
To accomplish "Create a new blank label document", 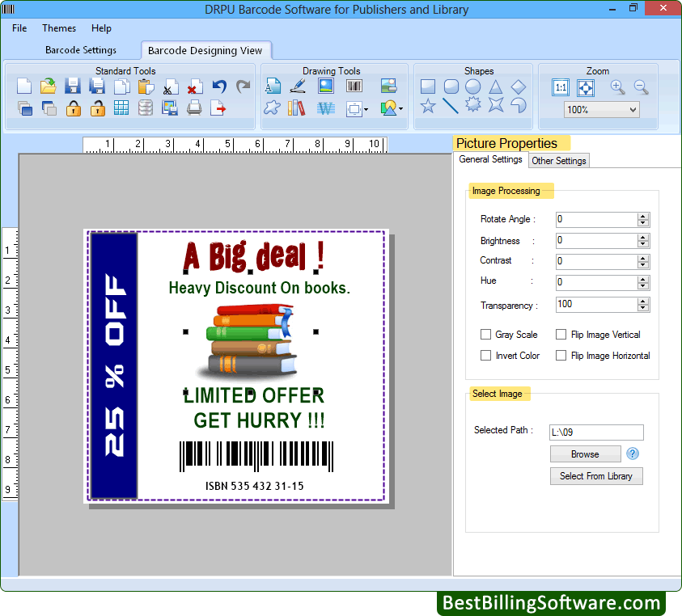I will point(24,86).
